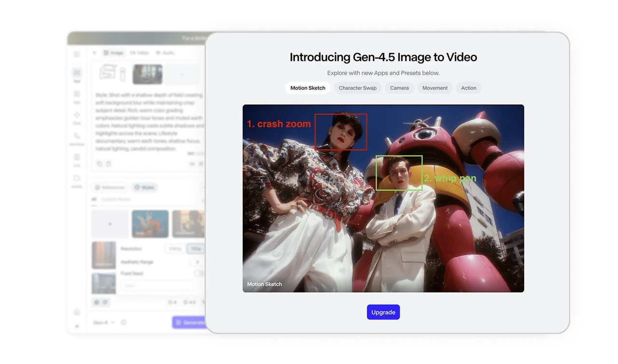Switch to the Movement tab
This screenshot has width=618, height=364.
click(435, 88)
